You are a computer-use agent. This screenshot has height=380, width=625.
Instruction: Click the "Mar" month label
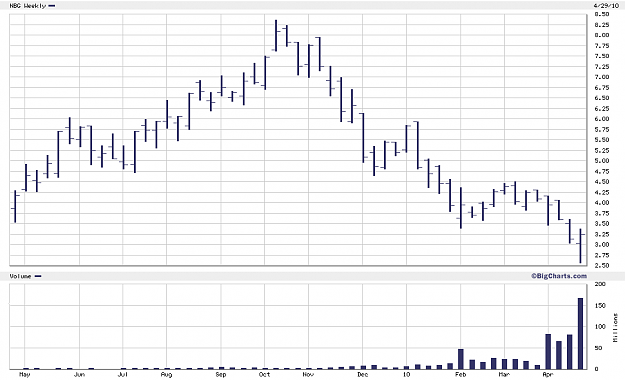tap(504, 375)
